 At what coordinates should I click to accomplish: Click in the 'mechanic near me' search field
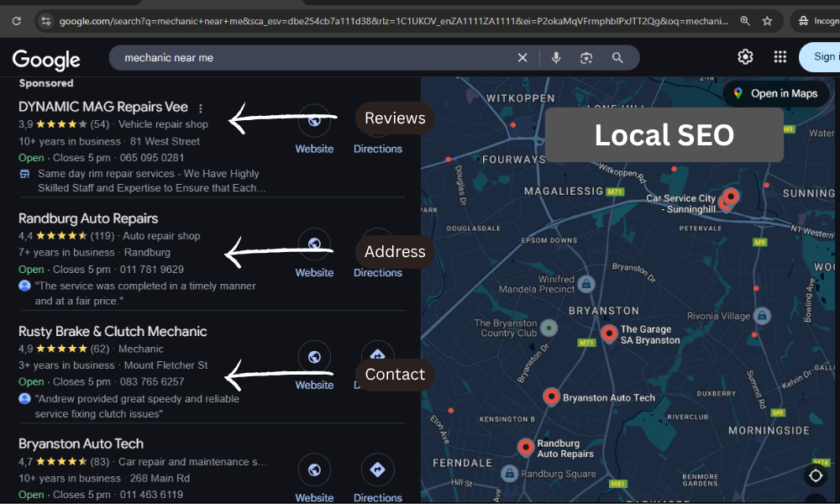click(x=316, y=57)
